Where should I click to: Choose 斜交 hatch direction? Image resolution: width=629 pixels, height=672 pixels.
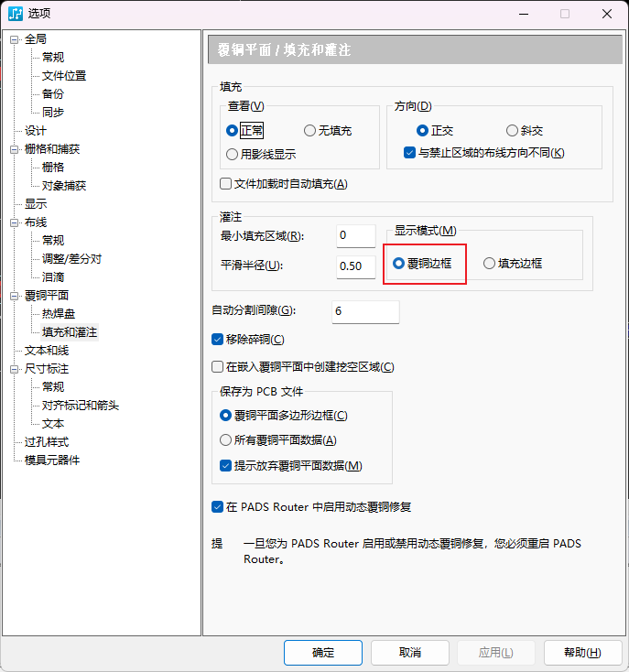click(513, 131)
